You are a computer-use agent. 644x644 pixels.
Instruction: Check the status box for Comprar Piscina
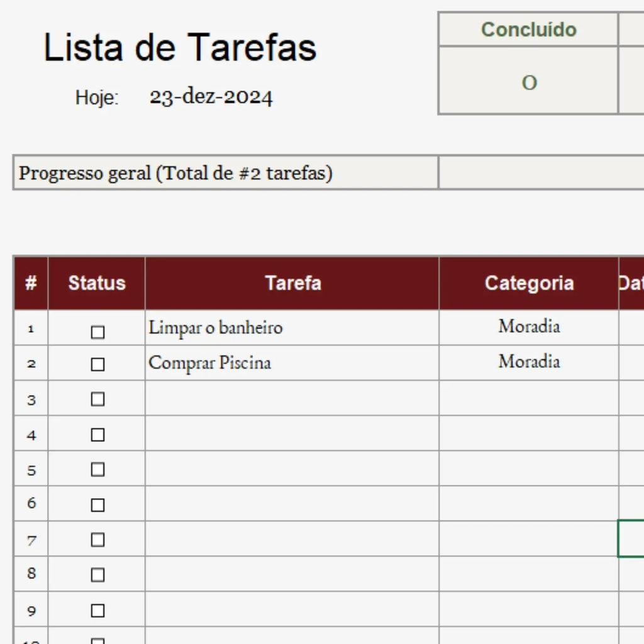click(x=97, y=364)
